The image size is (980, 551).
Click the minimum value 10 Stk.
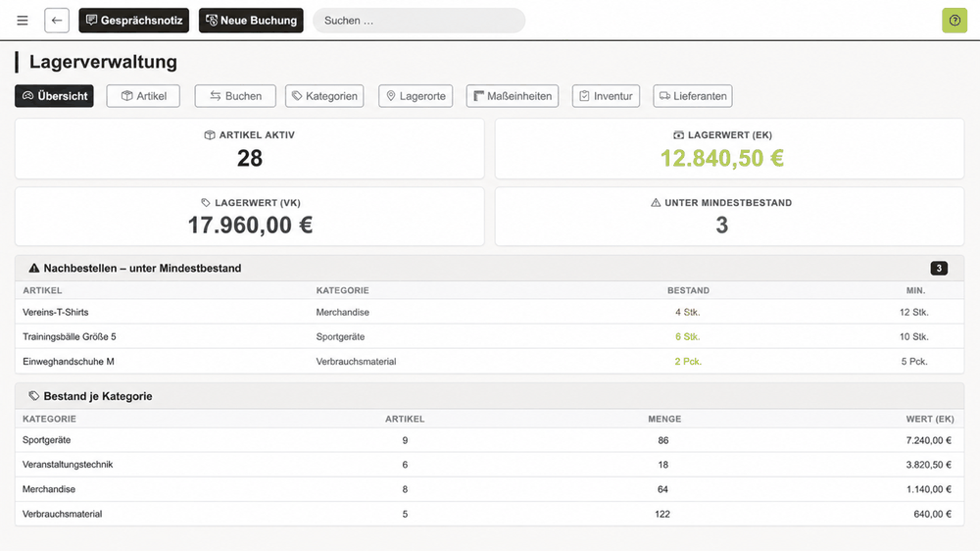[x=913, y=336]
